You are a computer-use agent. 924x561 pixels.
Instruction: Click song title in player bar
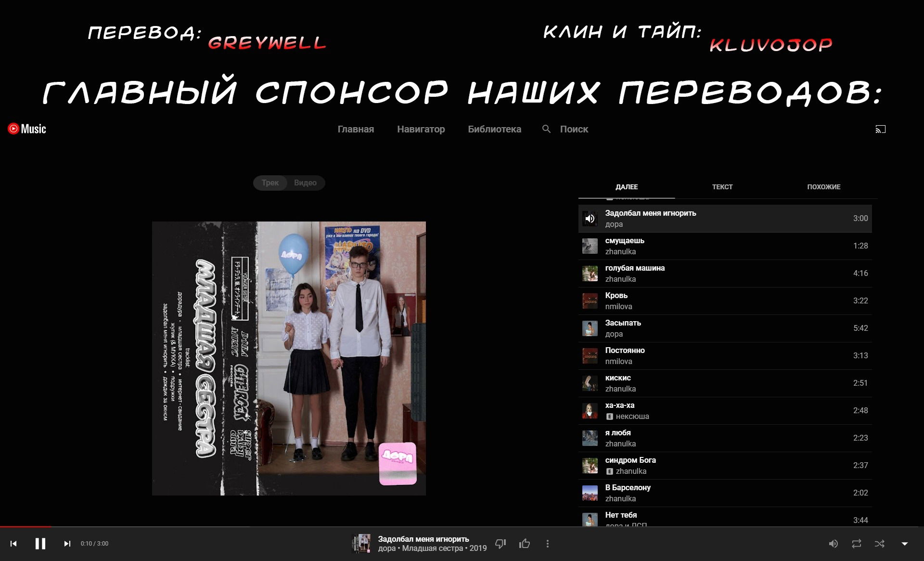(423, 539)
